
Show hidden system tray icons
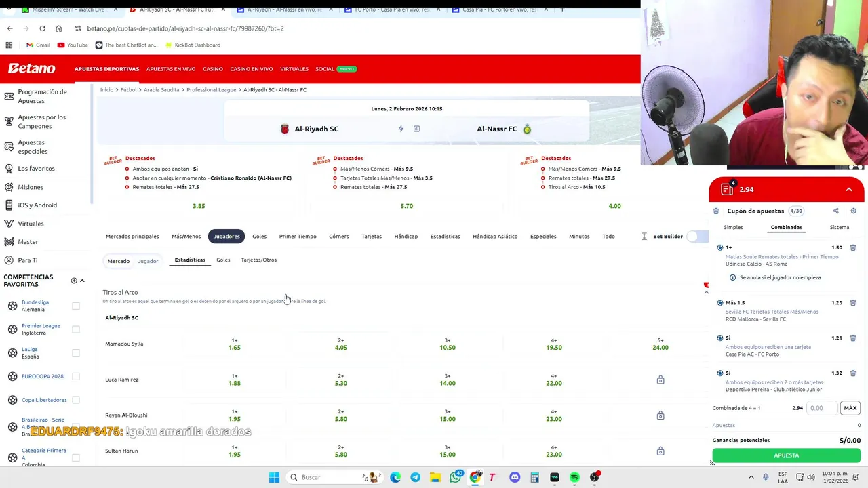point(751,477)
